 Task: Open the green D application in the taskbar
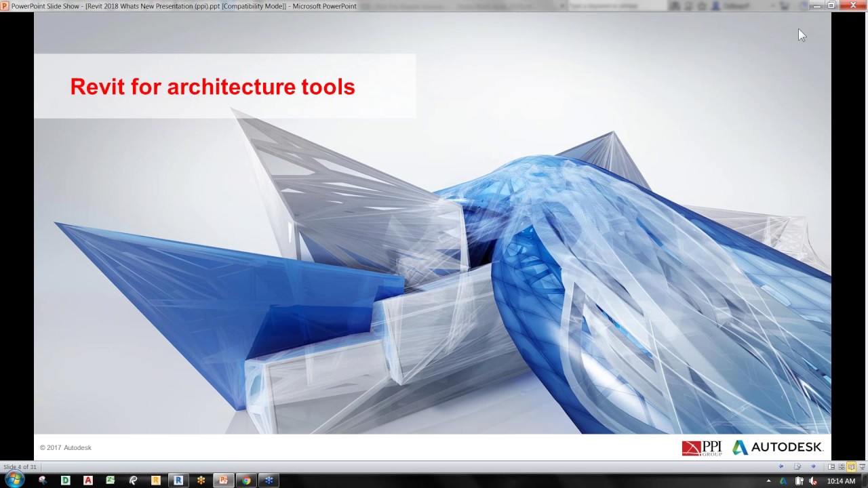(66, 481)
